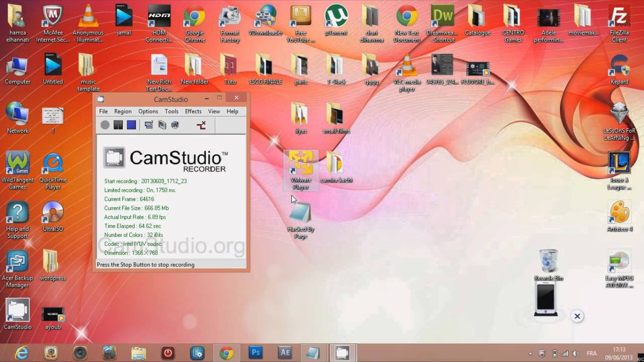Open the Region menu

click(x=123, y=111)
